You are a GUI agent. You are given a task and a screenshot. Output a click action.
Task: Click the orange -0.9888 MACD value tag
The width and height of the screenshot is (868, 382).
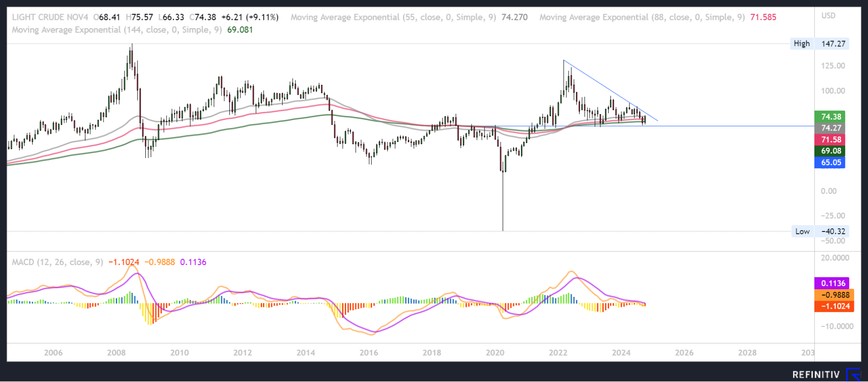pos(834,295)
